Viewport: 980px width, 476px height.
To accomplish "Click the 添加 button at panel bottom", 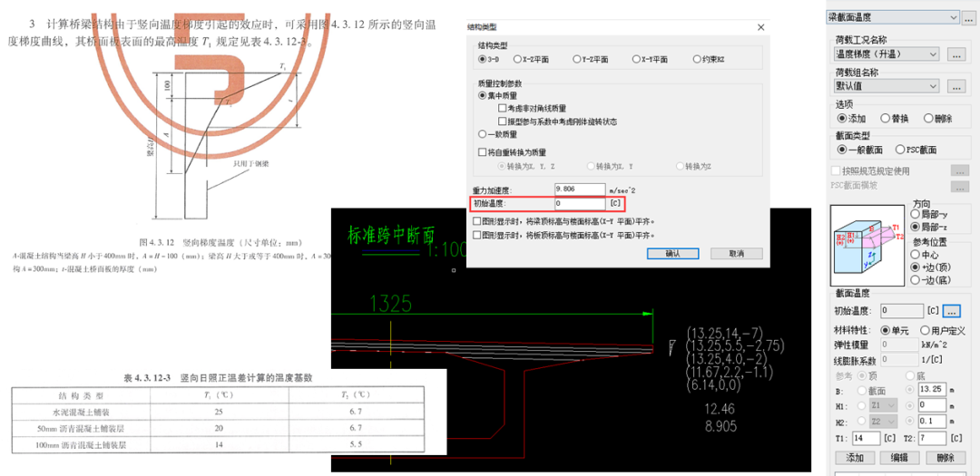I will point(855,458).
